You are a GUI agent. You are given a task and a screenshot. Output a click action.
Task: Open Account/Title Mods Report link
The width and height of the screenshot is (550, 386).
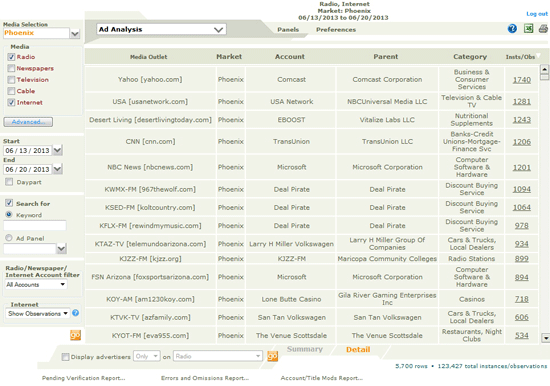(x=322, y=378)
